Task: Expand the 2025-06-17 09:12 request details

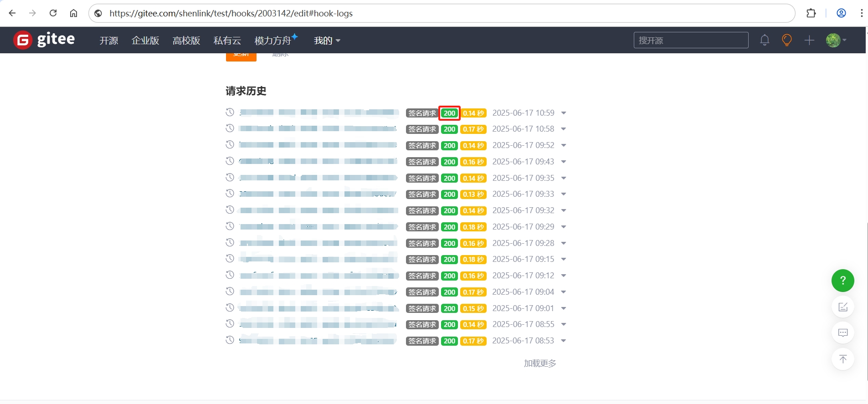Action: pyautogui.click(x=564, y=276)
